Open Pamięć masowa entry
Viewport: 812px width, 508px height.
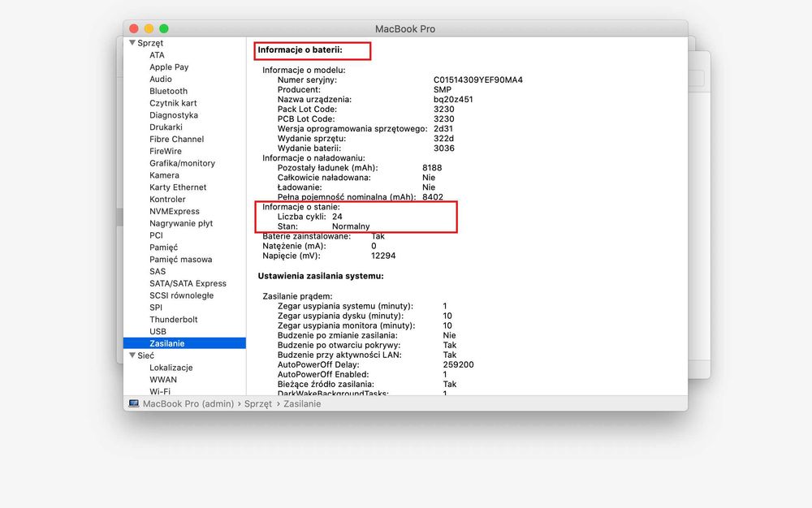181,259
